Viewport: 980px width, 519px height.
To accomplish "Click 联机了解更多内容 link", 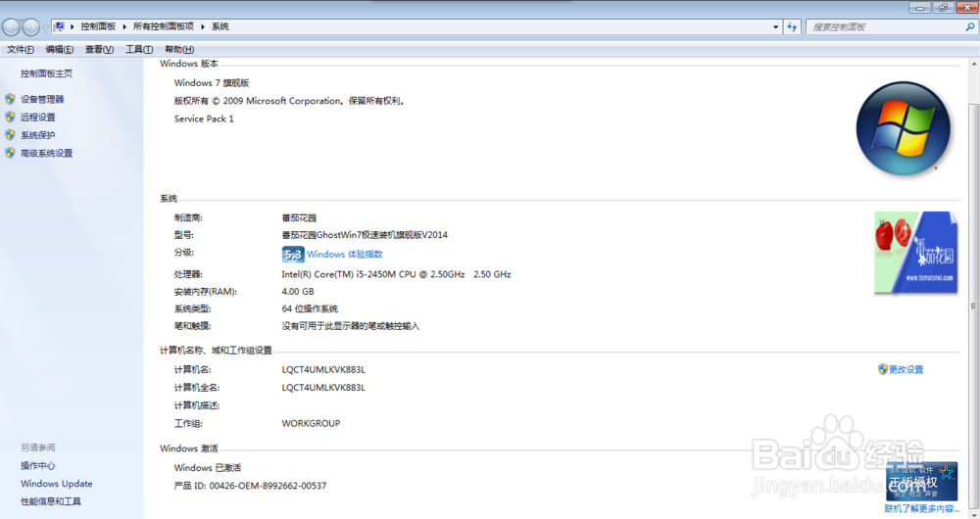I will tap(921, 508).
